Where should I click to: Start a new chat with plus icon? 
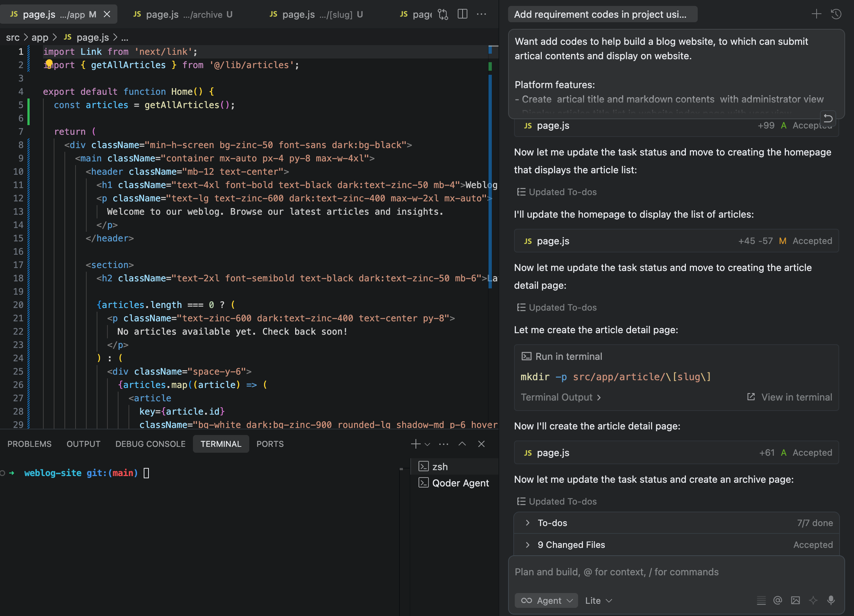(x=816, y=14)
